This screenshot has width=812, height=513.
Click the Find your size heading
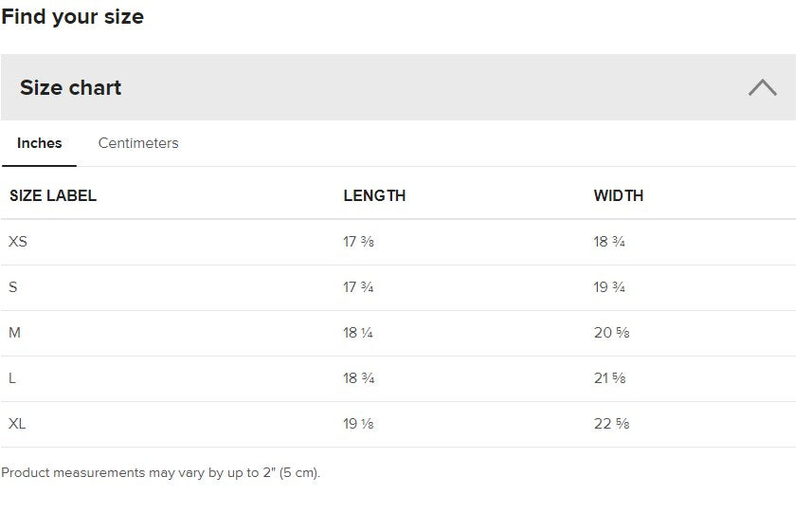[x=73, y=16]
